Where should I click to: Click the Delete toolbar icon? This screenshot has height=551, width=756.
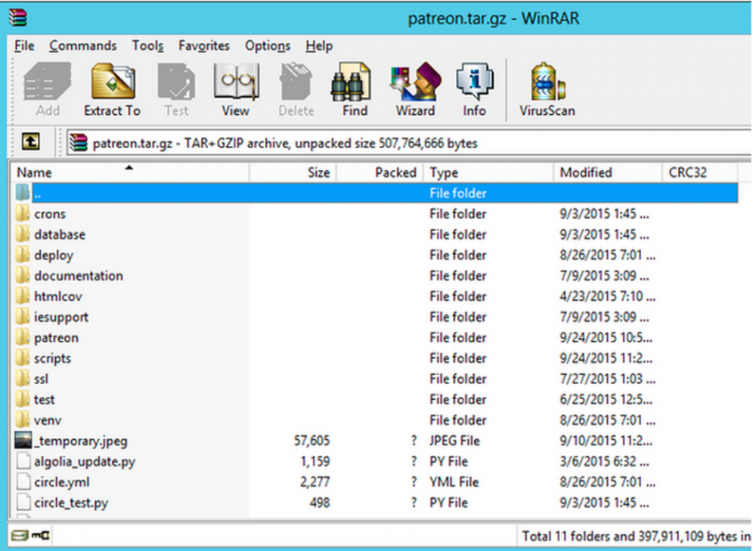click(x=296, y=82)
